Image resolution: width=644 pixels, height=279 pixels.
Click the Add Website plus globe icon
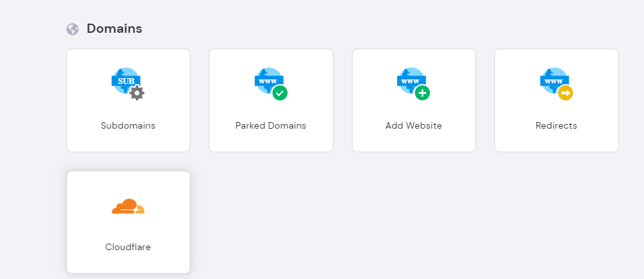[414, 84]
